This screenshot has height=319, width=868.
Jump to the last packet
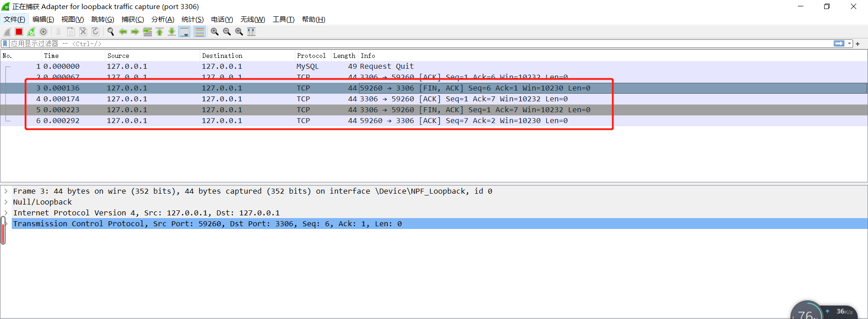pyautogui.click(x=172, y=32)
